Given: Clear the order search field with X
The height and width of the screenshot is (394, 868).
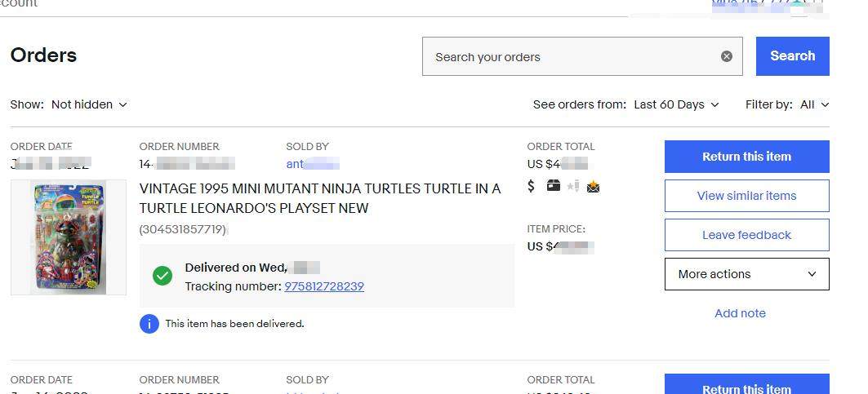Looking at the screenshot, I should pyautogui.click(x=726, y=56).
